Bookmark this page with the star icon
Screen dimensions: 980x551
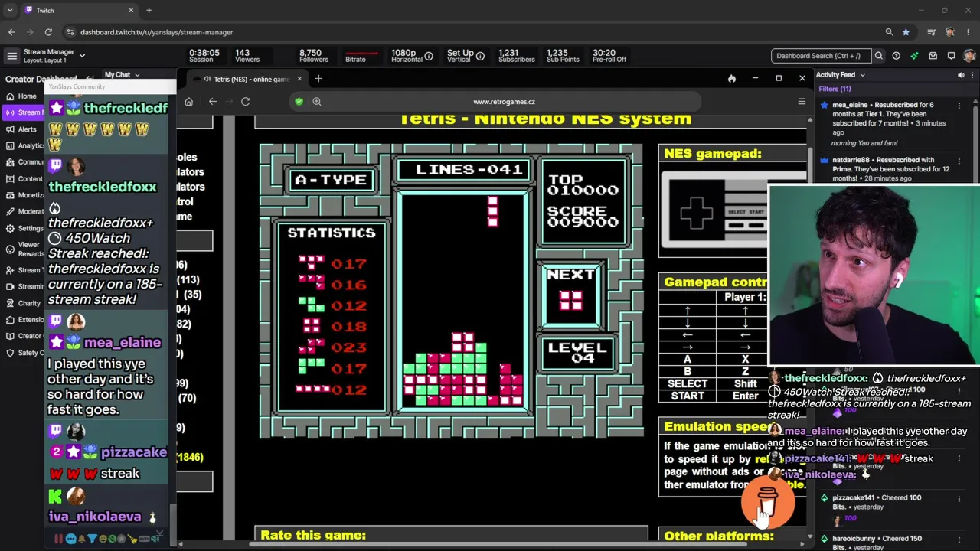[x=906, y=32]
